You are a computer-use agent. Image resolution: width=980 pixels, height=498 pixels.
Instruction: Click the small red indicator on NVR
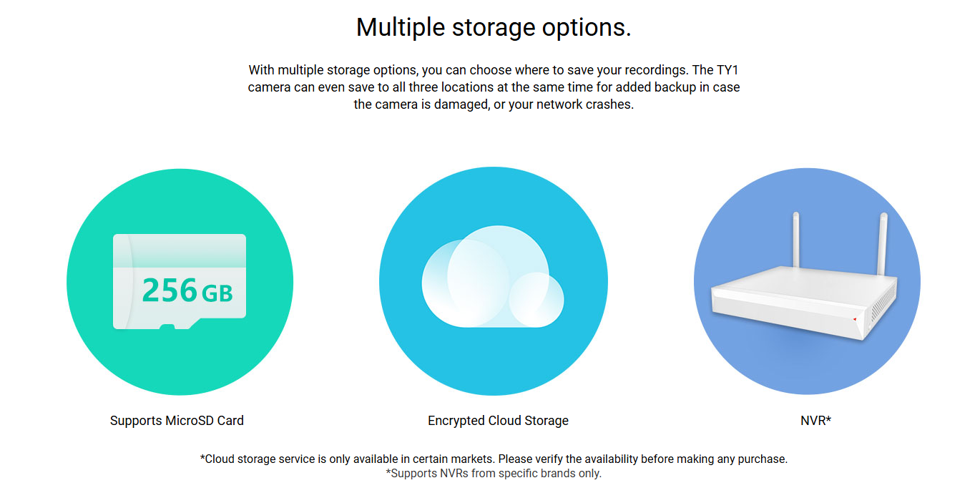854,318
